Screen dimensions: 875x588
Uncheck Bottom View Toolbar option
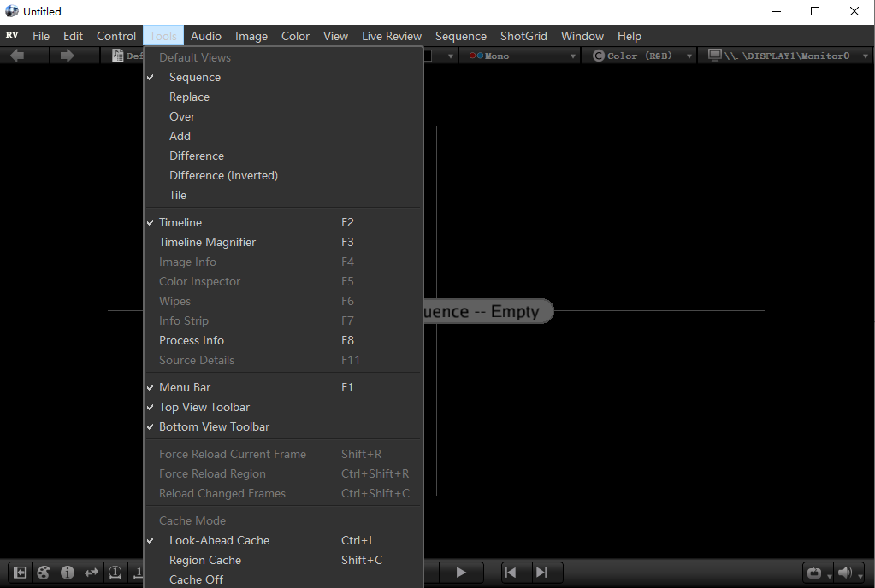click(214, 426)
